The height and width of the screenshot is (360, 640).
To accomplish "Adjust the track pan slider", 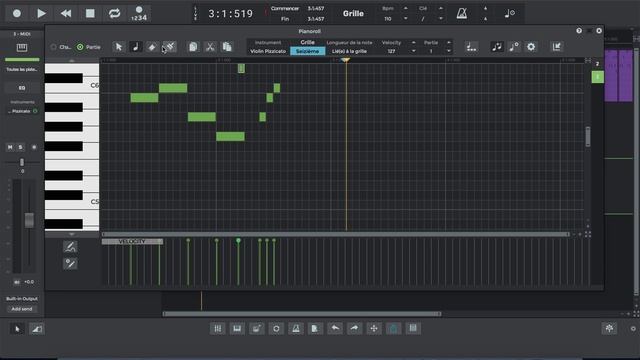I will [x=22, y=162].
